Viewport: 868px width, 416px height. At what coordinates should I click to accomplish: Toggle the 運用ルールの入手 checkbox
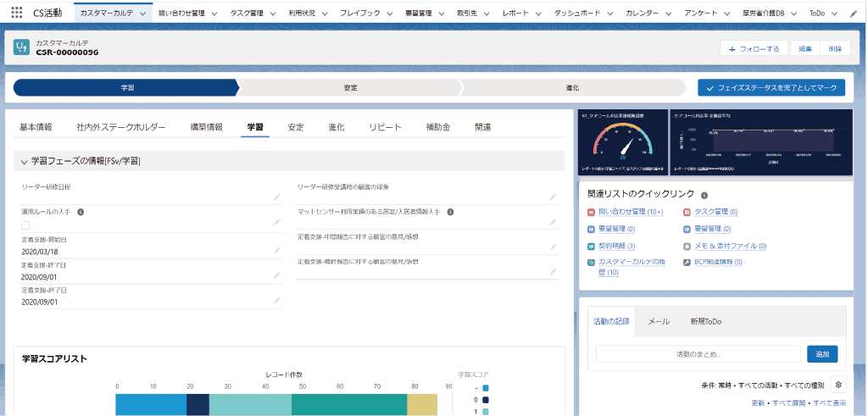click(25, 225)
